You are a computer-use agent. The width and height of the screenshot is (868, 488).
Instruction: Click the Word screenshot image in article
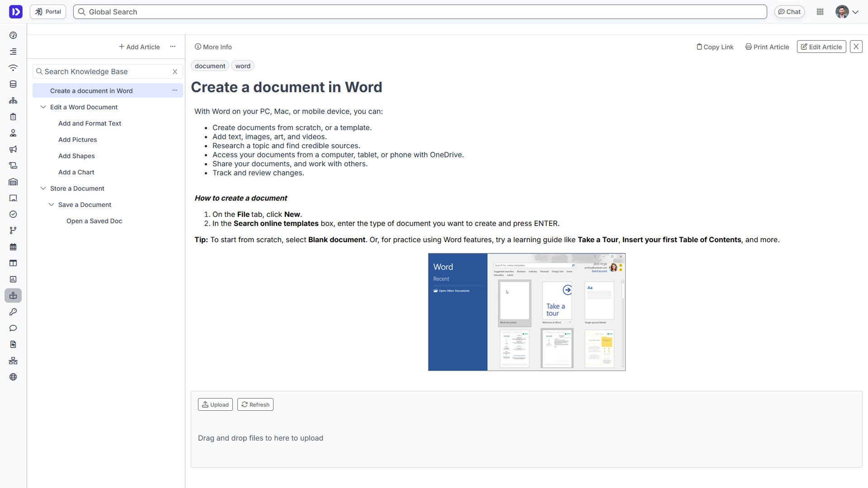[527, 312]
